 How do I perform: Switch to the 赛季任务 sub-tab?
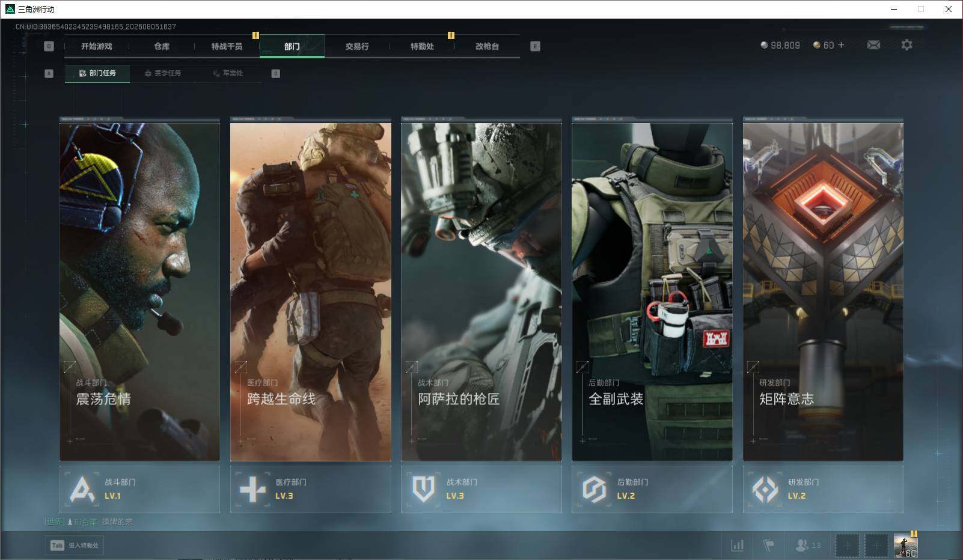click(x=162, y=73)
